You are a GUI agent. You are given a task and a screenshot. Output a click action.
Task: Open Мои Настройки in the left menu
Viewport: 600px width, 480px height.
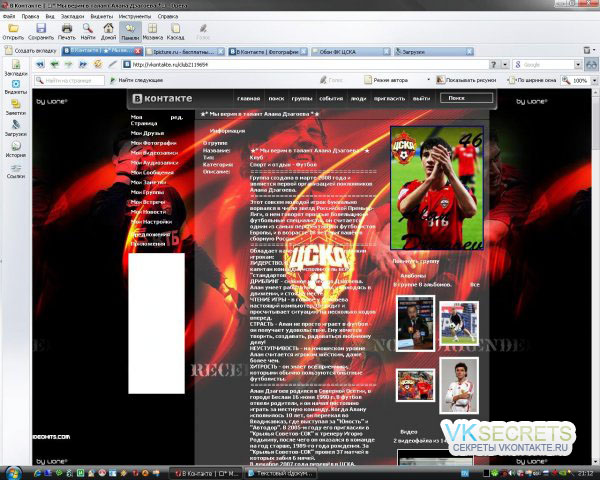click(x=151, y=222)
